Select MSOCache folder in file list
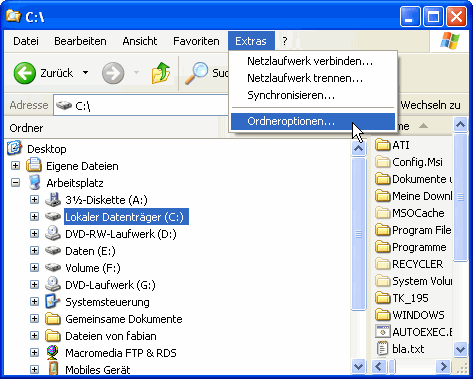 [x=418, y=213]
